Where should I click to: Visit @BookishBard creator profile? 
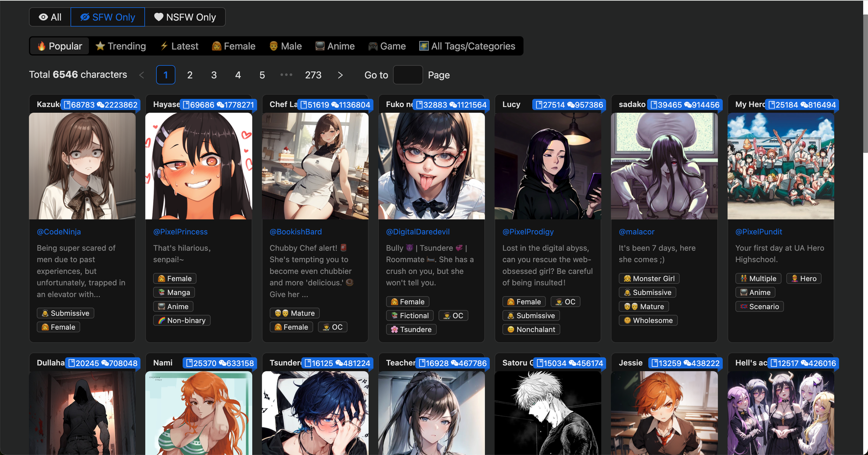296,232
